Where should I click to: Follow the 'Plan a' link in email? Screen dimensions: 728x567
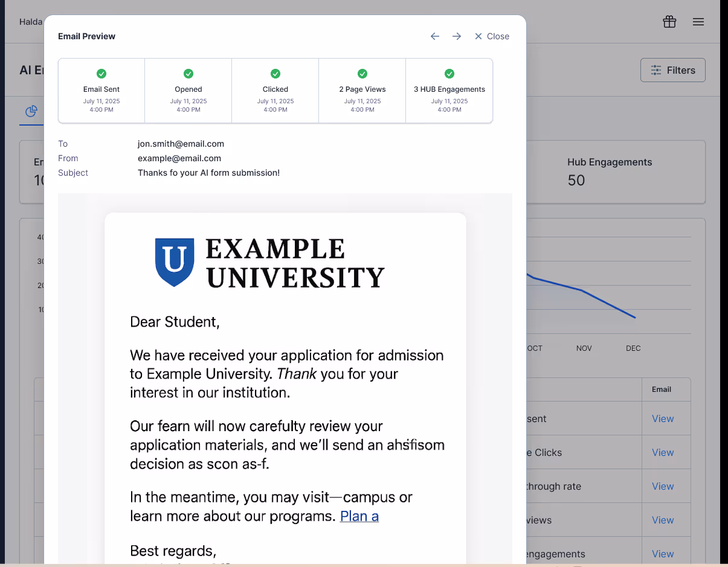tap(359, 516)
